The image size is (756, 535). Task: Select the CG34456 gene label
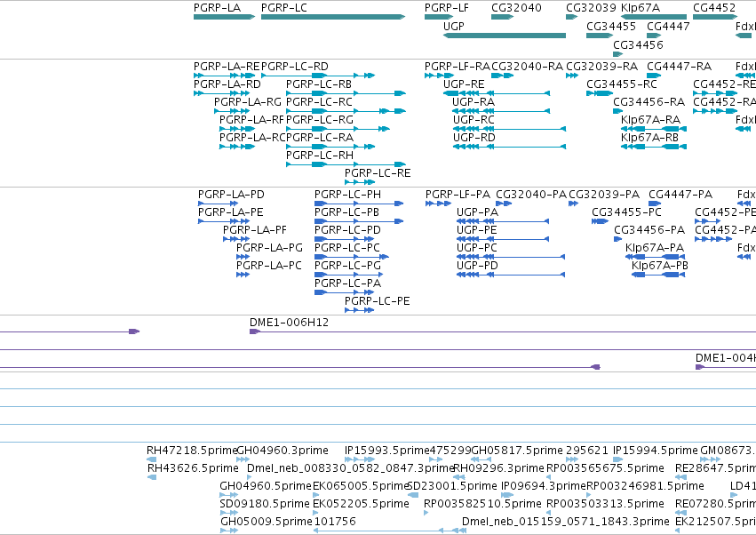pyautogui.click(x=639, y=44)
